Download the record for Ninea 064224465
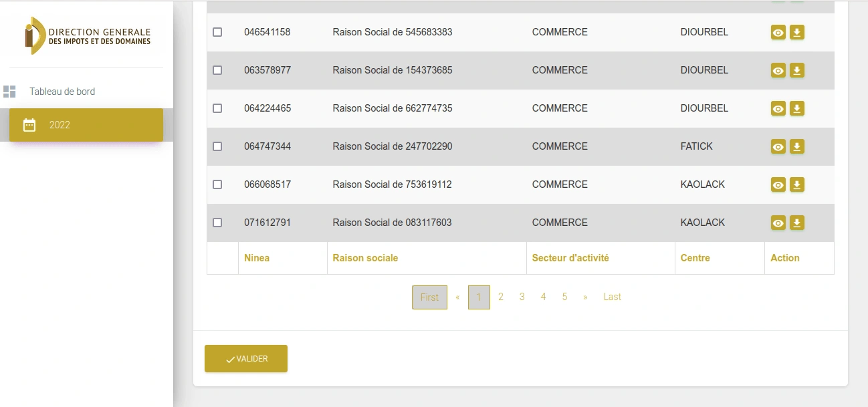This screenshot has height=407, width=868. (x=796, y=108)
